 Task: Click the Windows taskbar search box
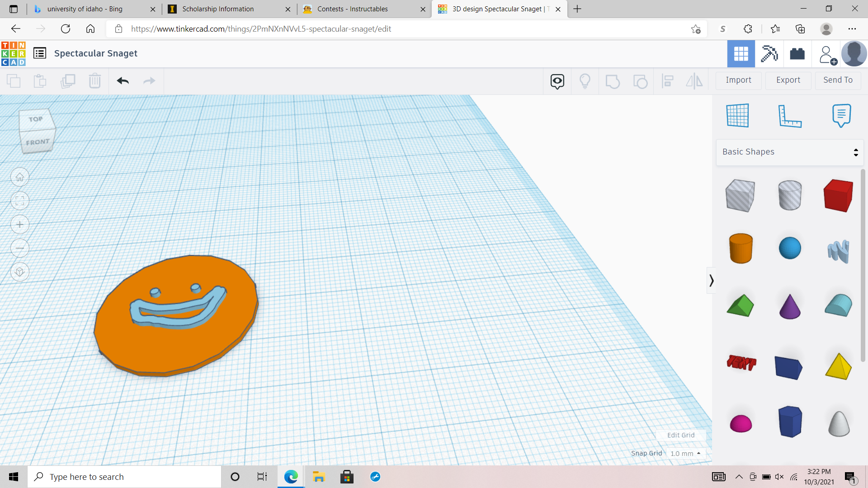point(124,477)
